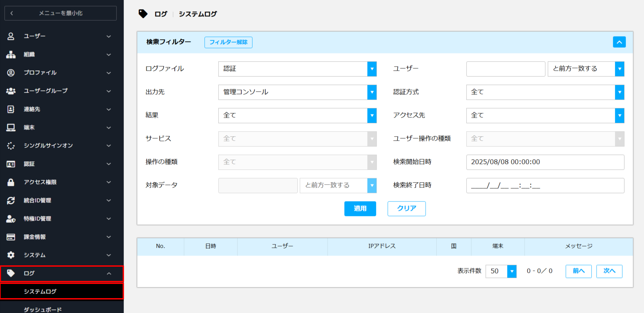
Task: Click the プロファイル profile icon in sidebar
Action: pyautogui.click(x=11, y=73)
